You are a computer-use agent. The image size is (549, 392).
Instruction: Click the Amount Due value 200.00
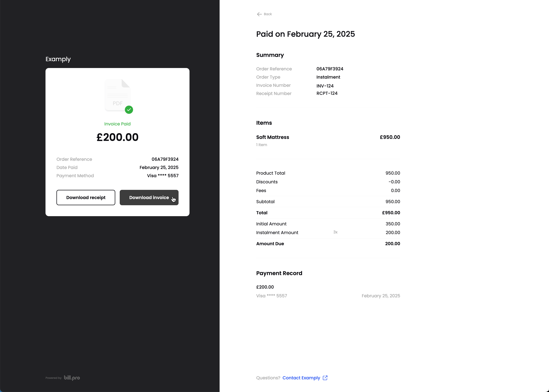(393, 244)
